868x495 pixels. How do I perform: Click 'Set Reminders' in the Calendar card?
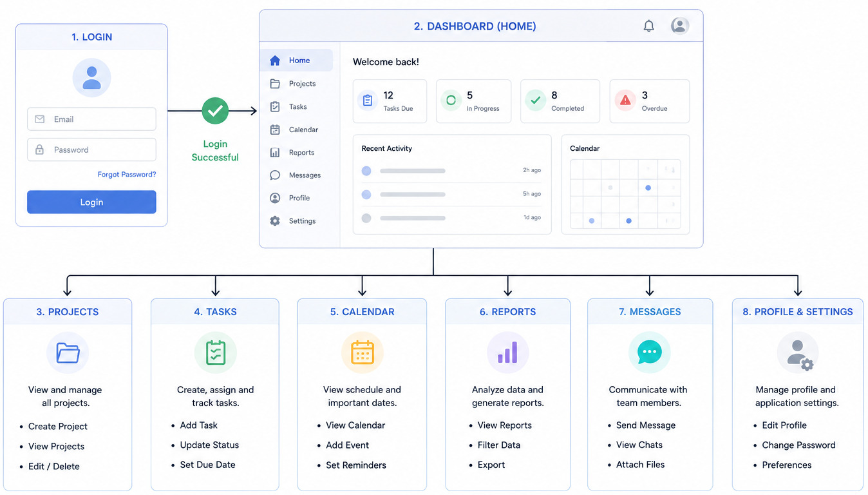pos(356,465)
